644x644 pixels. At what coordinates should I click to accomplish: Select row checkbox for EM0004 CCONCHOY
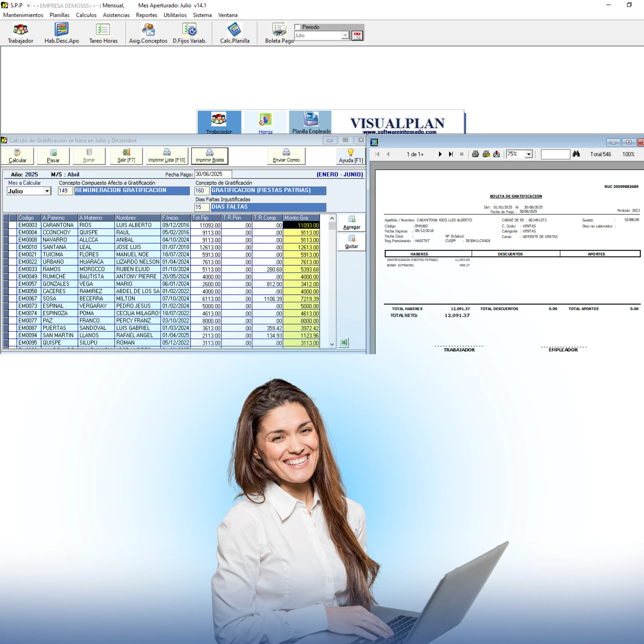pos(13,232)
